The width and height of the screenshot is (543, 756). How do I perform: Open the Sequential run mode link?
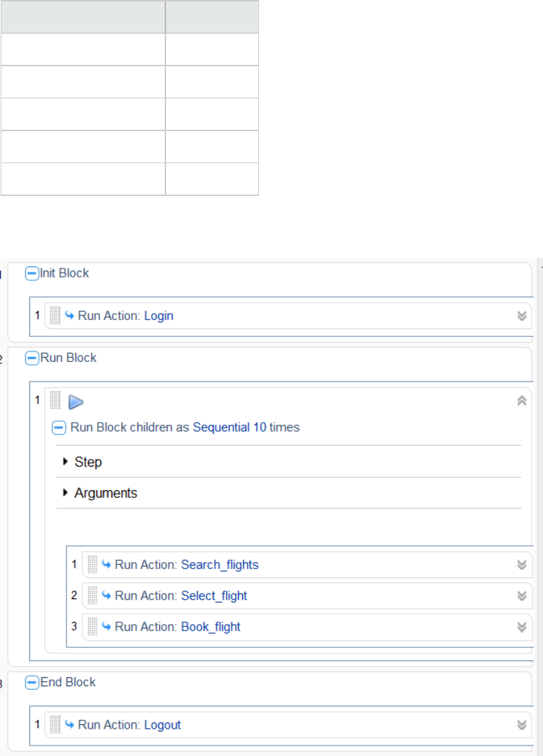click(x=221, y=428)
